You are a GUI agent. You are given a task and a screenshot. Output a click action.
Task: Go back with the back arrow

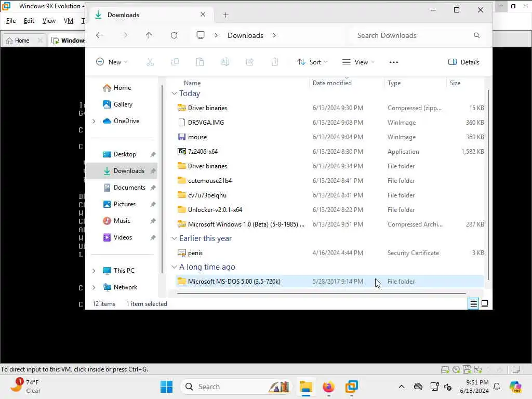click(x=99, y=35)
